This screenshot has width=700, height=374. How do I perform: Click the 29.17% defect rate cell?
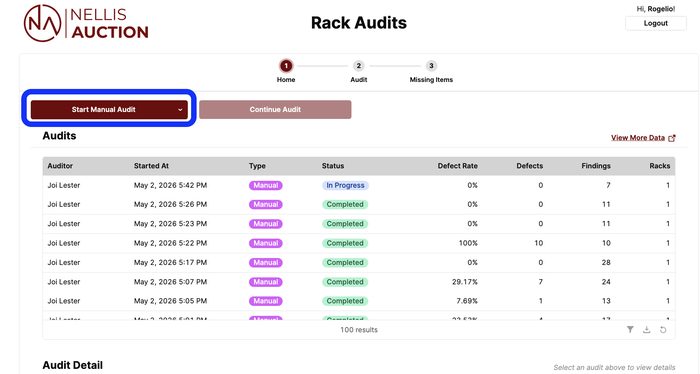[465, 282]
